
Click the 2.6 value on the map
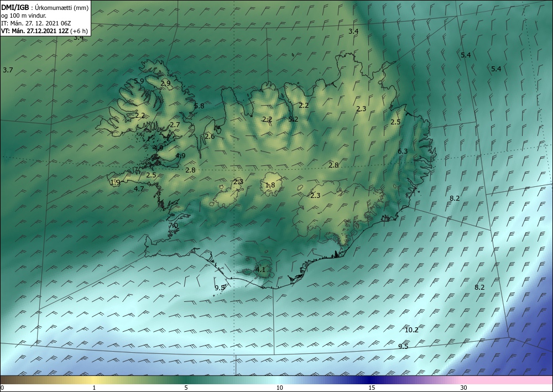coord(210,137)
